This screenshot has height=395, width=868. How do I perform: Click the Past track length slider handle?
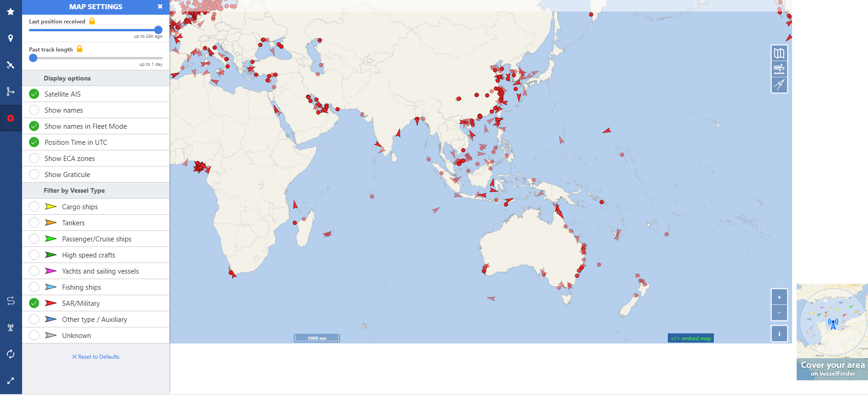[33, 58]
